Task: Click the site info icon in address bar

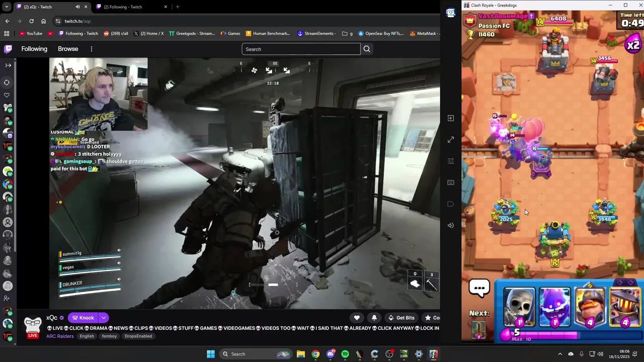Action: pos(58,21)
